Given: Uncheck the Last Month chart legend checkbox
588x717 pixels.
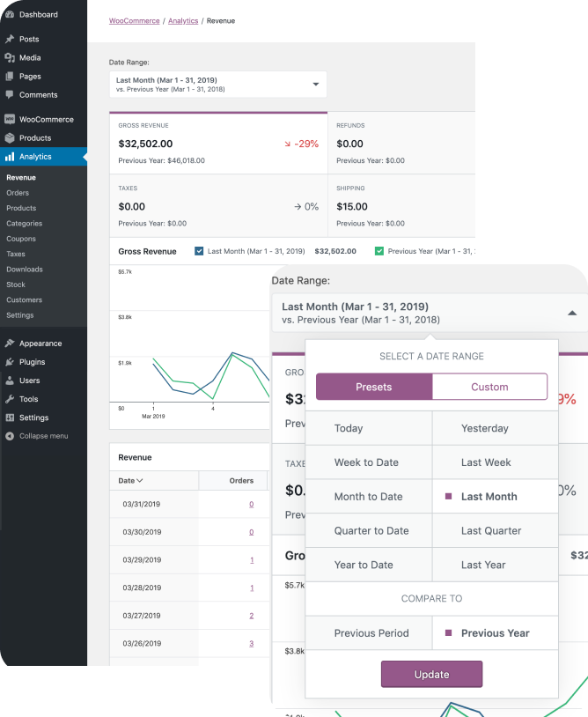Looking at the screenshot, I should pyautogui.click(x=199, y=251).
